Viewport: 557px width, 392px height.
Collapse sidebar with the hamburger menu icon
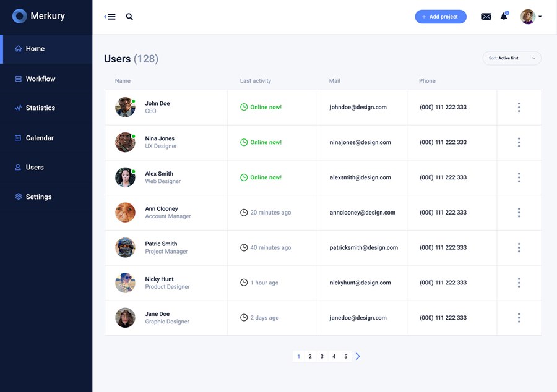pyautogui.click(x=110, y=17)
